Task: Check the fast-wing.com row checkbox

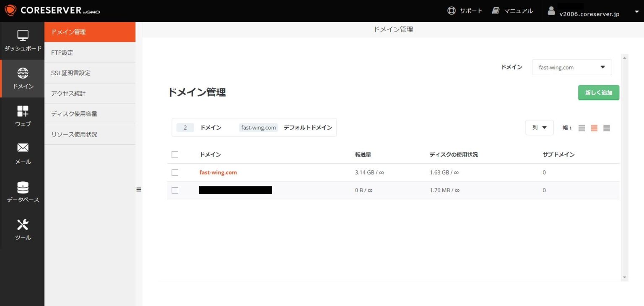Action: [175, 173]
